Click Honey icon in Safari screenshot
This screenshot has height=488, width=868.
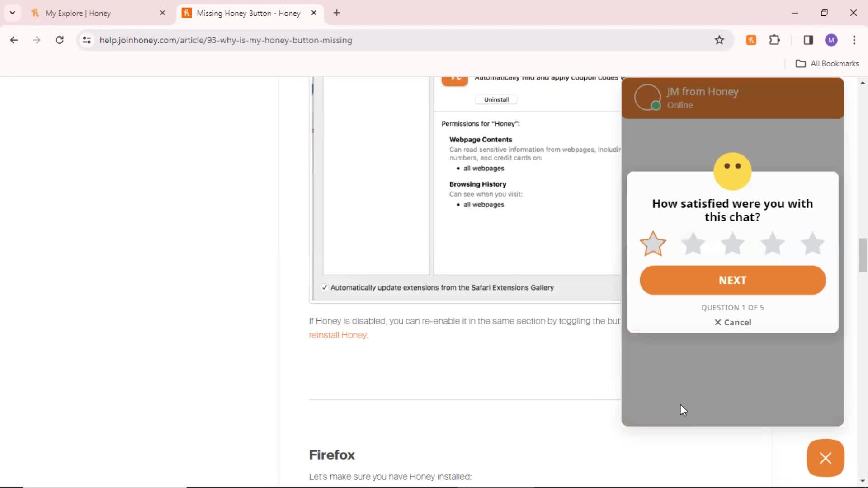click(x=454, y=81)
